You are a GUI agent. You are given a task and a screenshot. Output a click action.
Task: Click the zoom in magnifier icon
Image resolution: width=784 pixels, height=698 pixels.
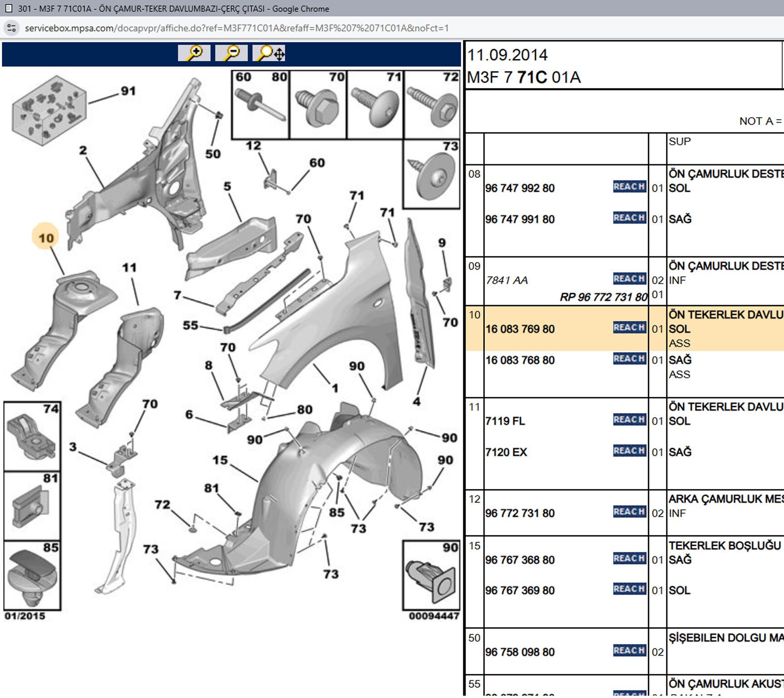click(194, 53)
